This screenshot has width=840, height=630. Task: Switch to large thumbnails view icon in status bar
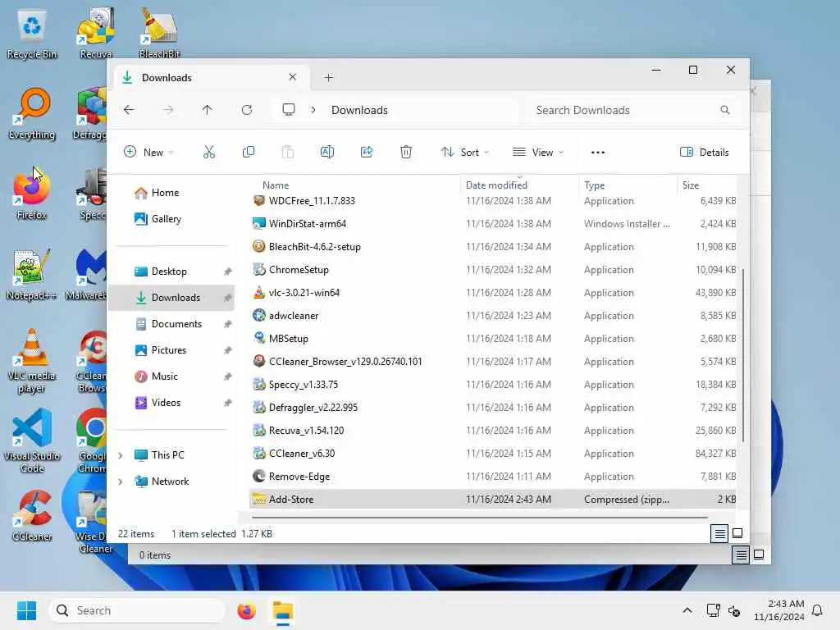[x=737, y=533]
